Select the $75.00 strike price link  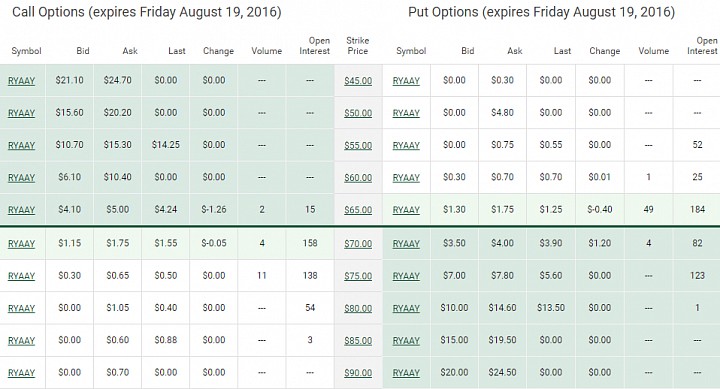(358, 276)
